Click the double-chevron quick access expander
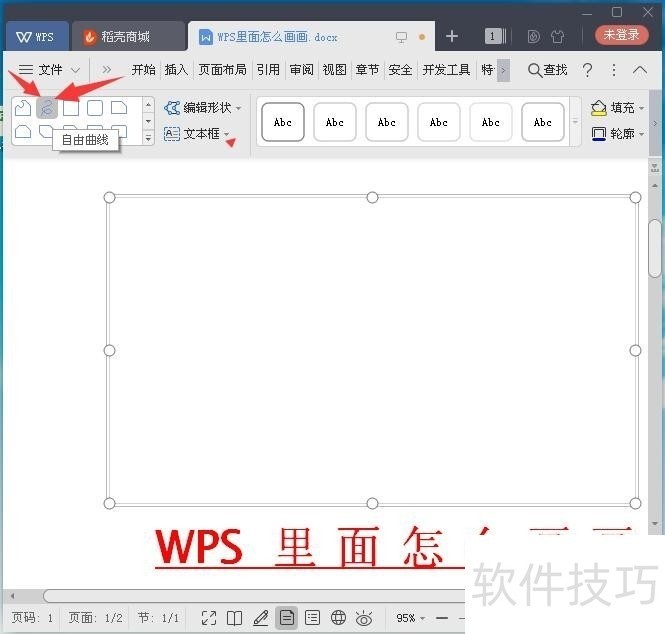Viewport: 665px width, 634px height. [x=106, y=70]
